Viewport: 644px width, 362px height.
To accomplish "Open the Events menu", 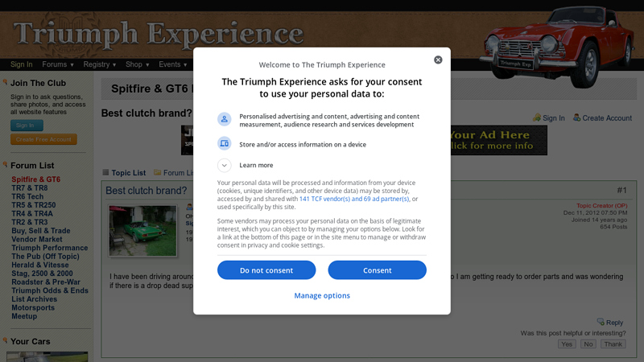I will [x=173, y=64].
